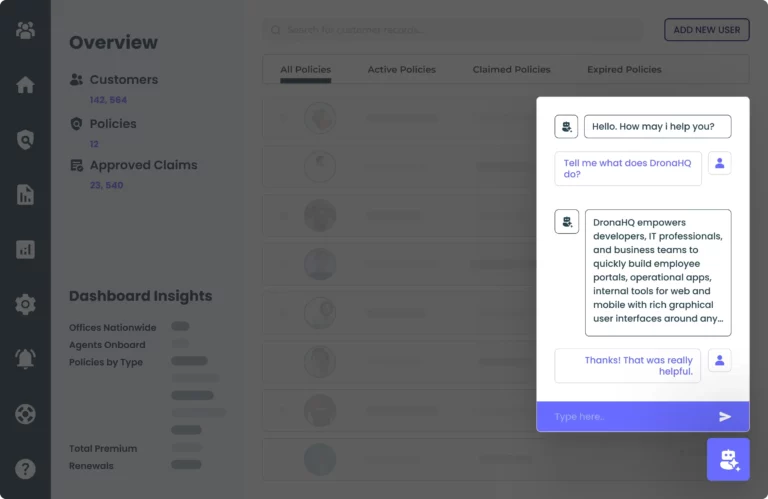Open the Claimed Policies tab
Image resolution: width=768 pixels, height=499 pixels.
point(511,70)
